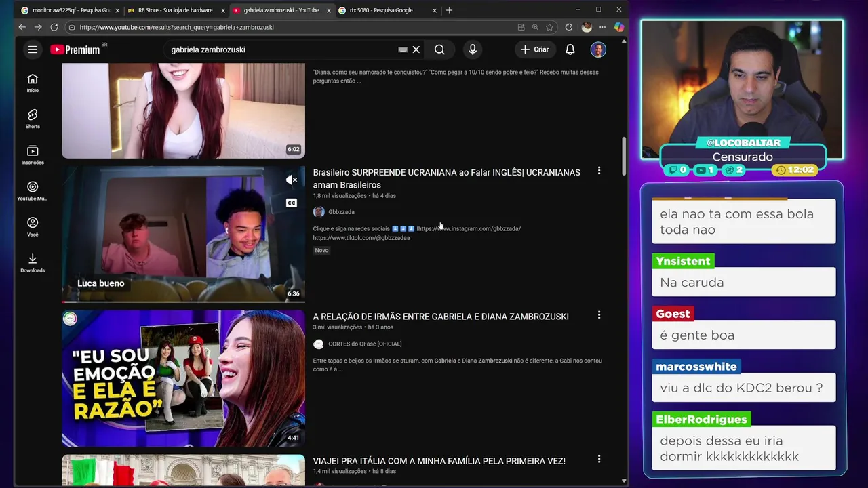Go back in browser history
The image size is (868, 488).
tap(22, 27)
